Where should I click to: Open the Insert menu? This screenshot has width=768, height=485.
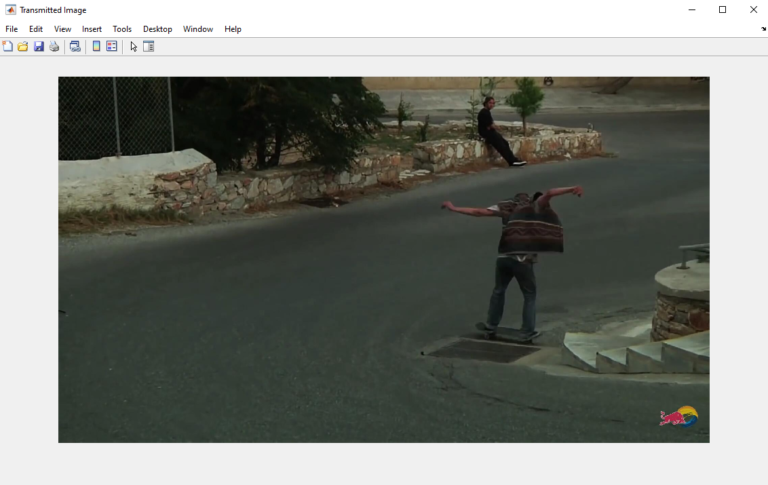(x=92, y=29)
